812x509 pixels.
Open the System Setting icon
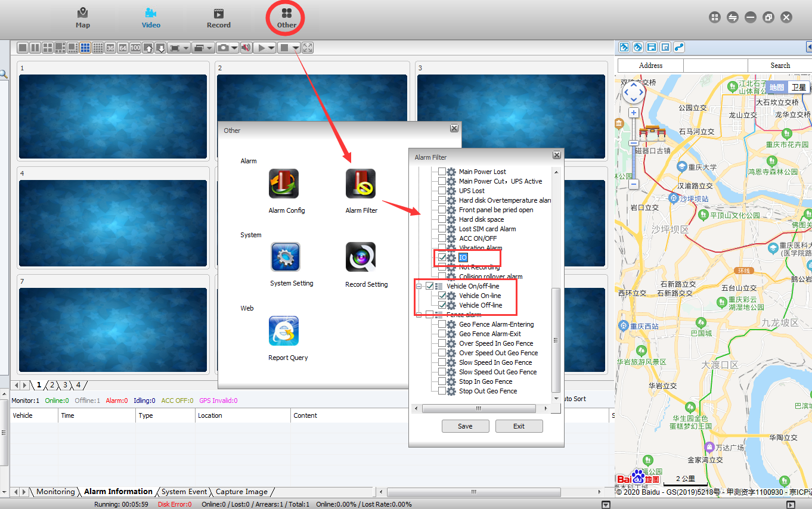click(285, 257)
